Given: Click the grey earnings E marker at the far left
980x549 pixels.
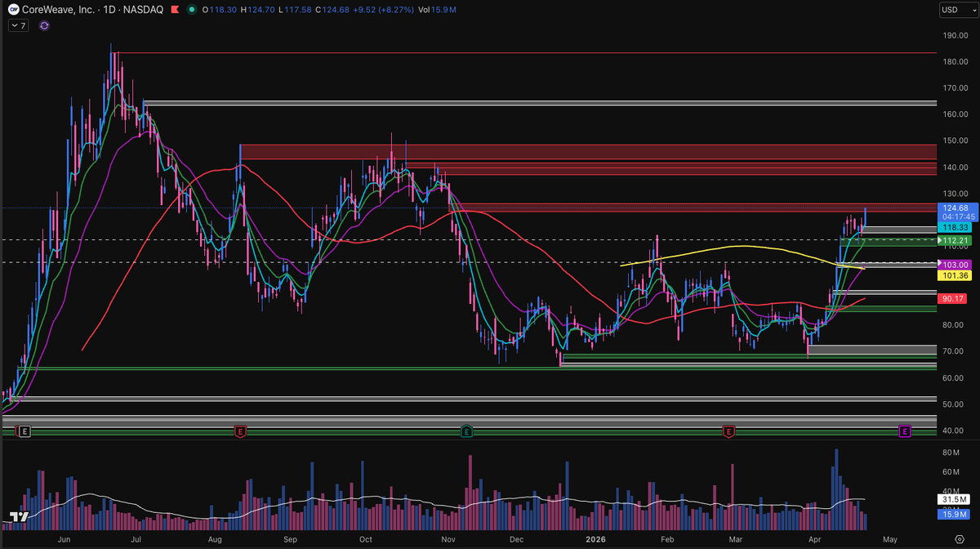Looking at the screenshot, I should pos(24,431).
